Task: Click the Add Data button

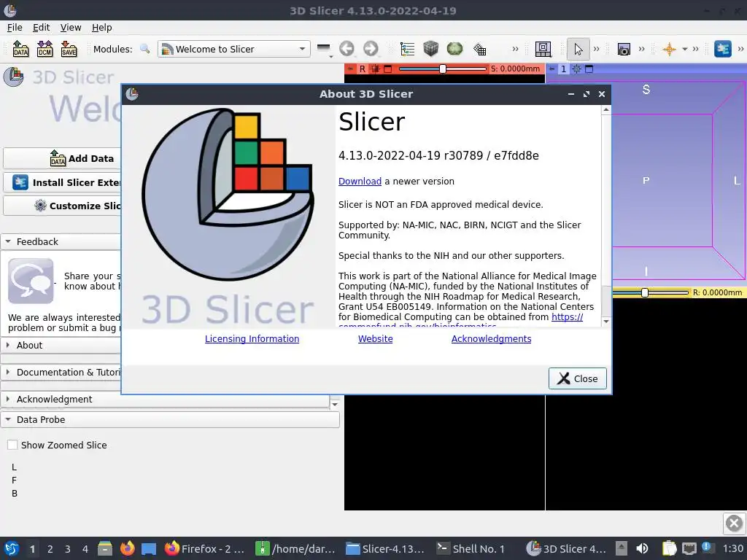Action: click(62, 158)
